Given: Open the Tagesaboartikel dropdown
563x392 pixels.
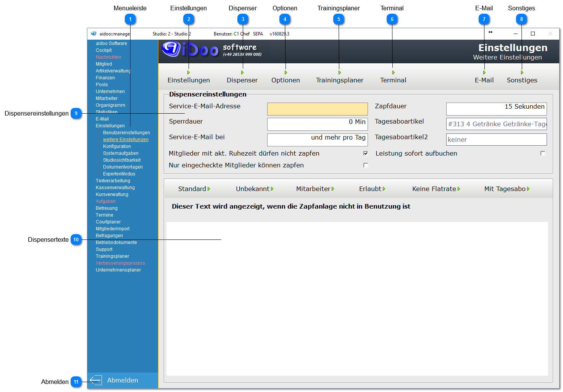Looking at the screenshot, I should (497, 124).
